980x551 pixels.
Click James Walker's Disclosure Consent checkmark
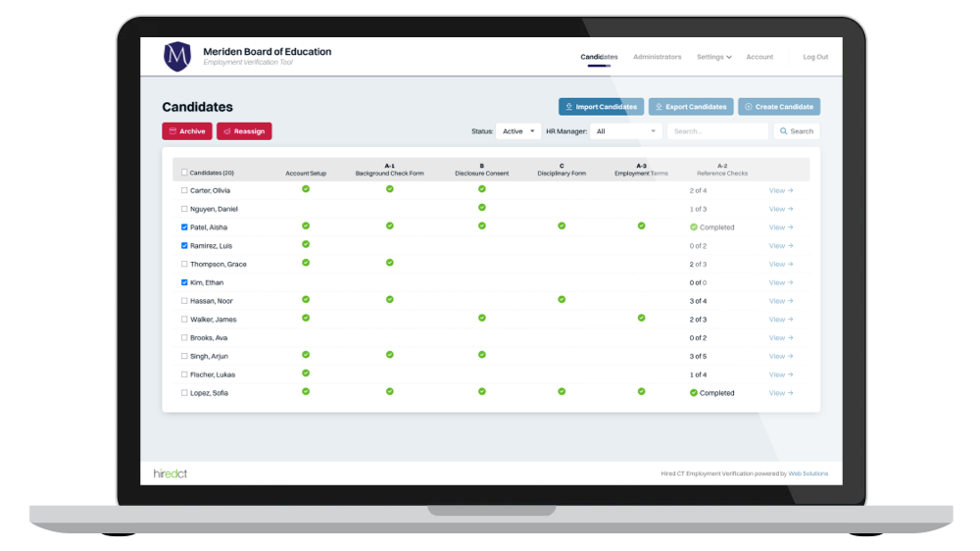pyautogui.click(x=482, y=318)
